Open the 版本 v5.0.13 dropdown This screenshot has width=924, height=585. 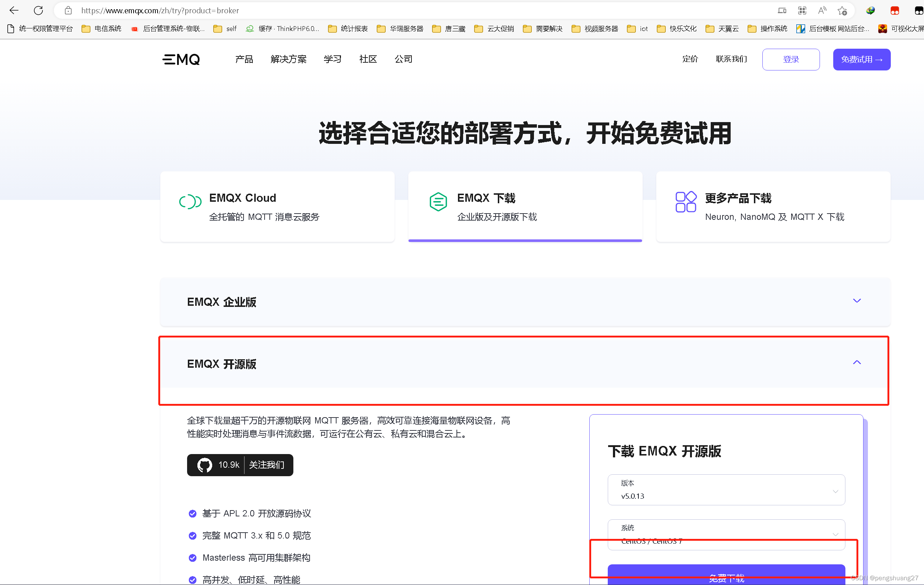tap(726, 490)
